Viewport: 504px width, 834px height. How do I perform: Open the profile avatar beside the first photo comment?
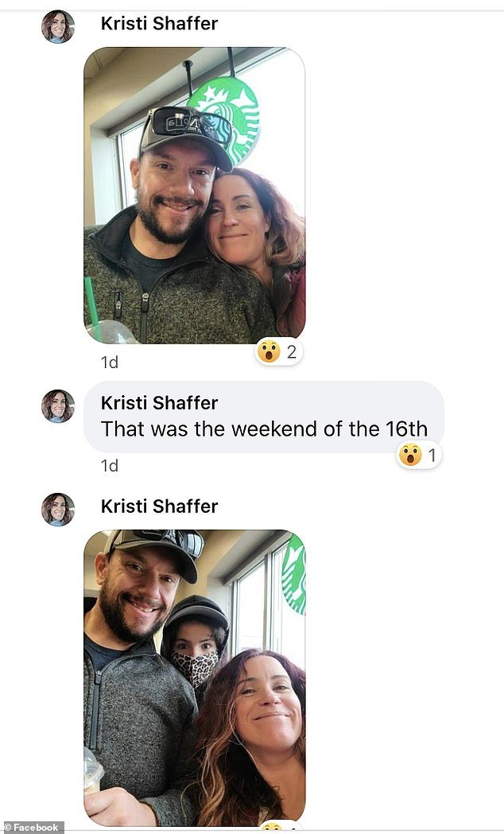click(58, 26)
